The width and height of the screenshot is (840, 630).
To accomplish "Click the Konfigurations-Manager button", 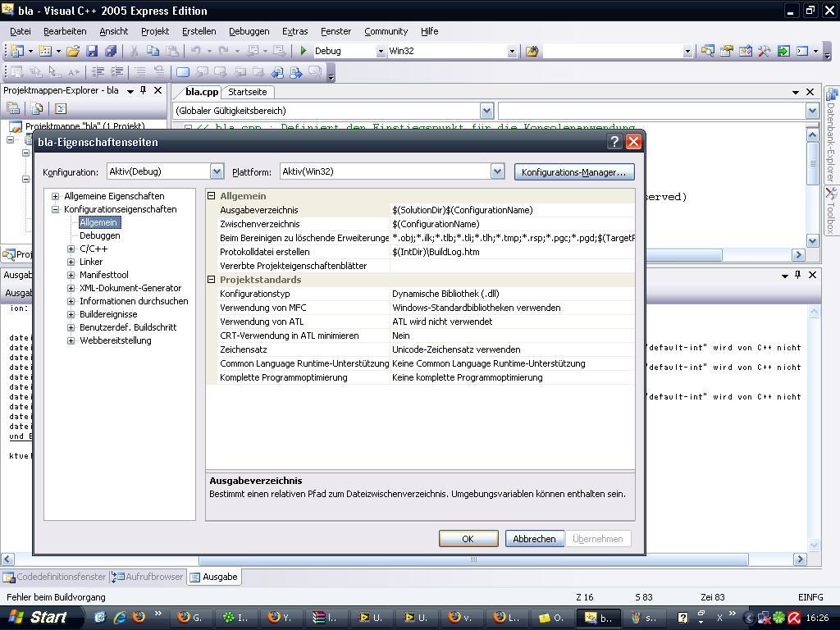I will pos(573,171).
